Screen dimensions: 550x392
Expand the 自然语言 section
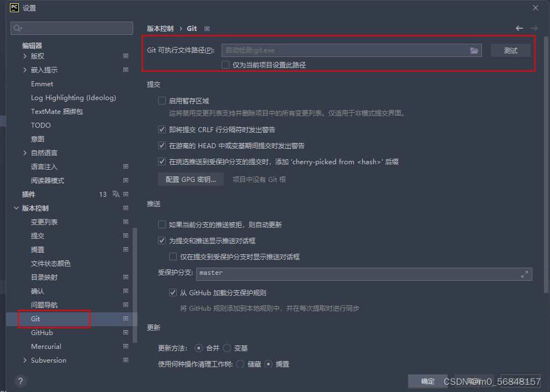pos(25,153)
